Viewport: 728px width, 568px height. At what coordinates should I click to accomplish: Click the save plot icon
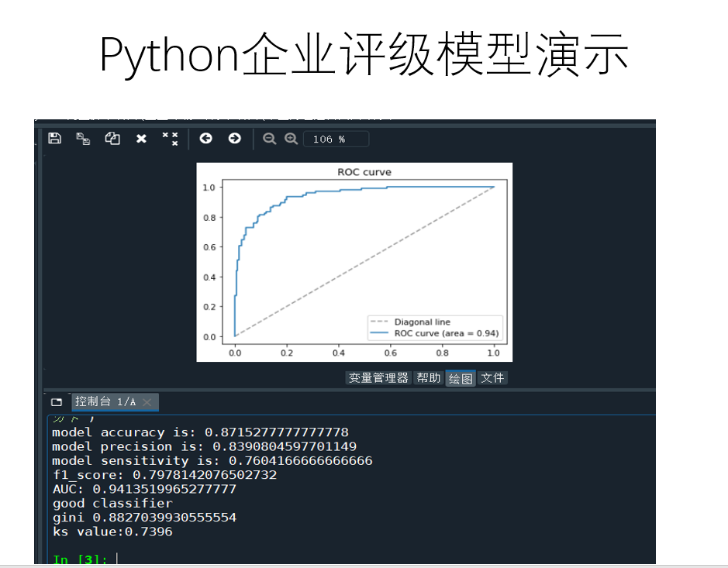(55, 138)
